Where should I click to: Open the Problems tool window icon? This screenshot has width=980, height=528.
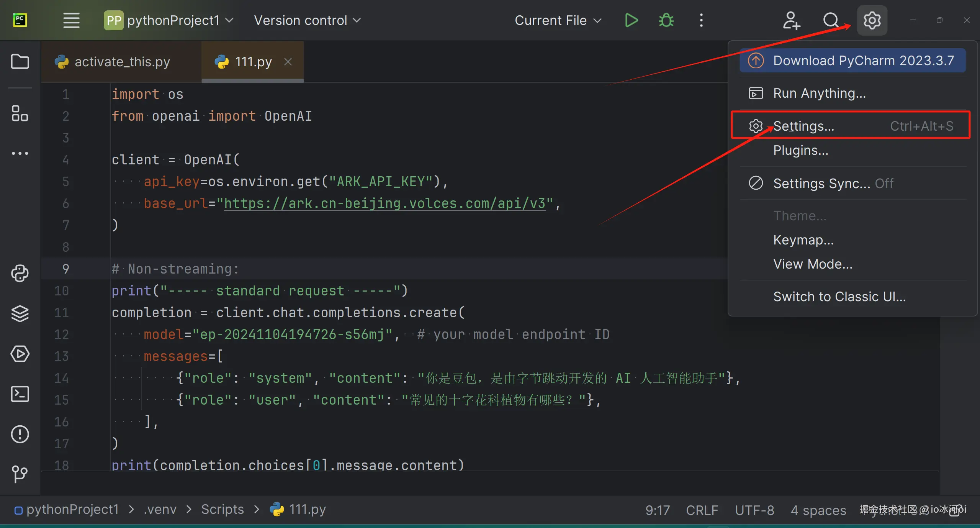20,434
